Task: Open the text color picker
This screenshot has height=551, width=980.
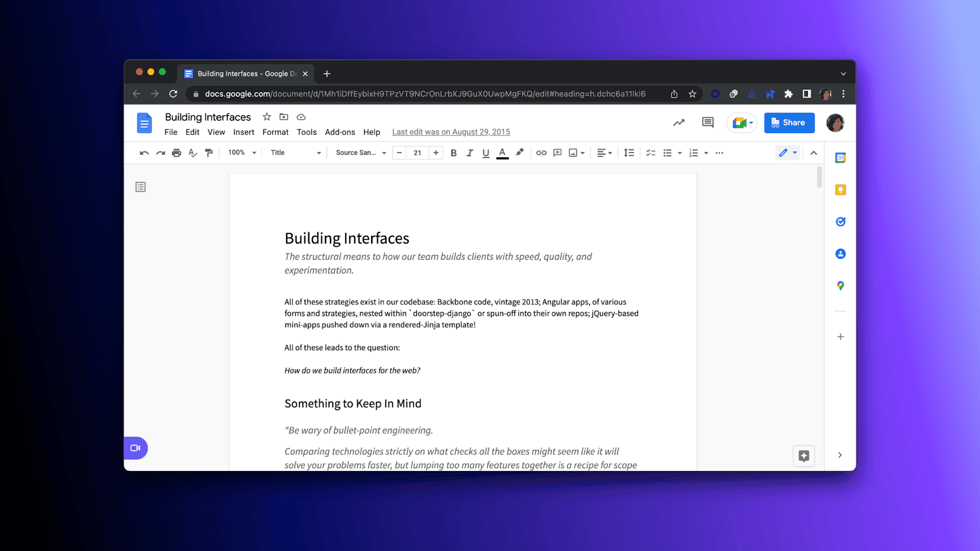Action: click(502, 153)
